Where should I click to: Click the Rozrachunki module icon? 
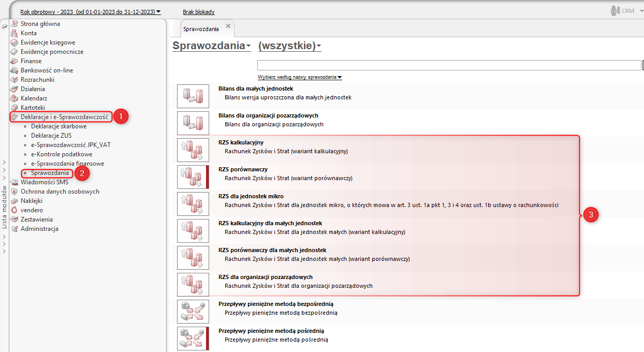pos(14,80)
